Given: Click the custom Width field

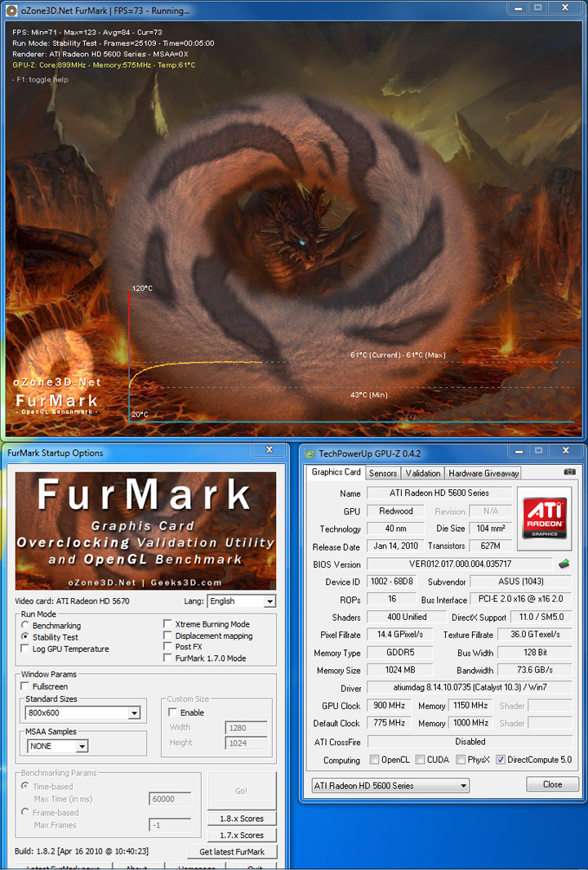Looking at the screenshot, I should [247, 727].
